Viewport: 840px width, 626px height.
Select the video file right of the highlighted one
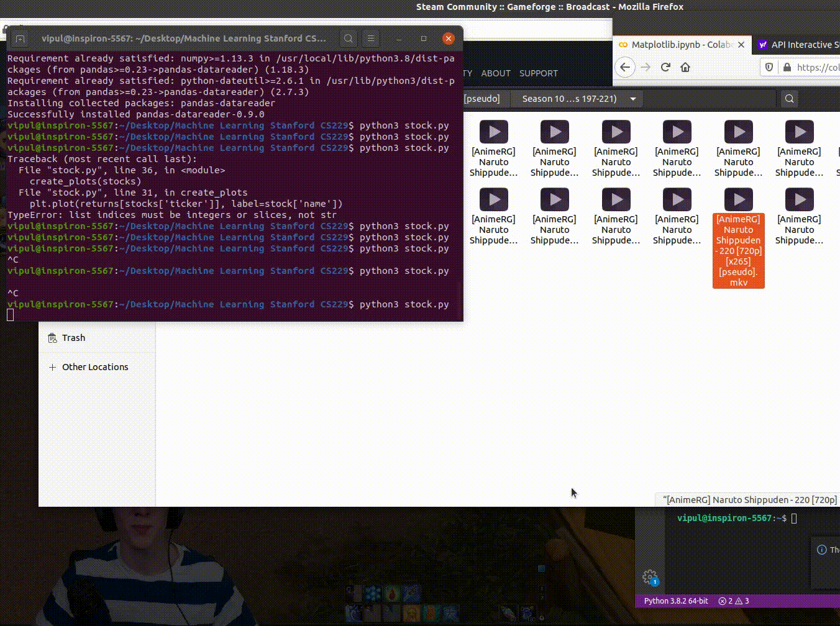[799, 217]
